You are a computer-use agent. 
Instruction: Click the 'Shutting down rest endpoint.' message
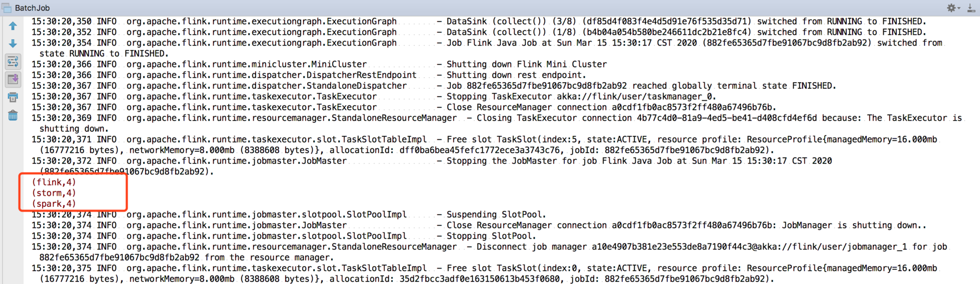point(516,75)
